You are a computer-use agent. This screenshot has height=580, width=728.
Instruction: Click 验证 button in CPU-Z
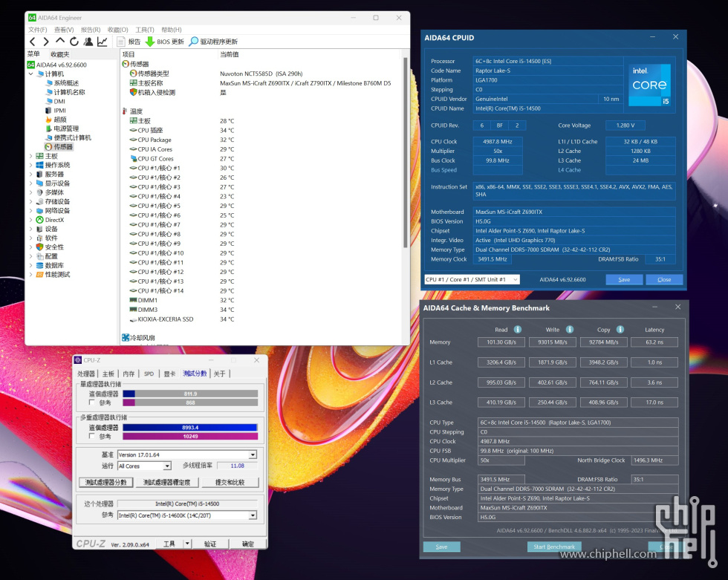click(x=210, y=544)
